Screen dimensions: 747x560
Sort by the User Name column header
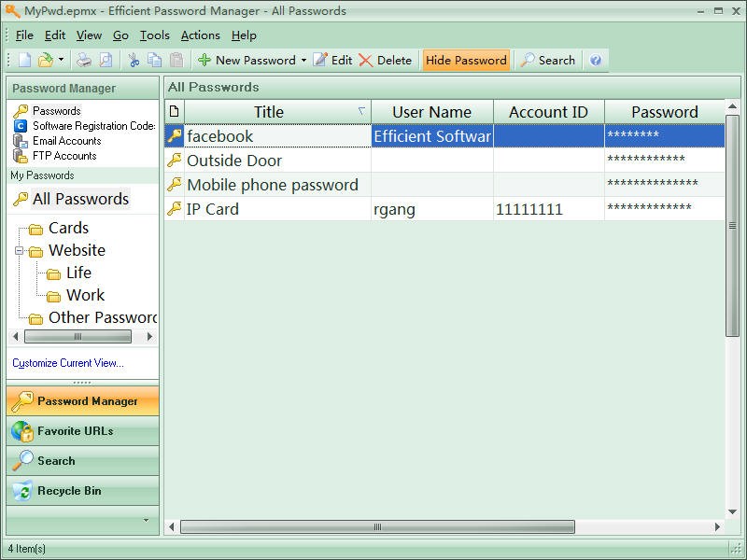pyautogui.click(x=432, y=112)
